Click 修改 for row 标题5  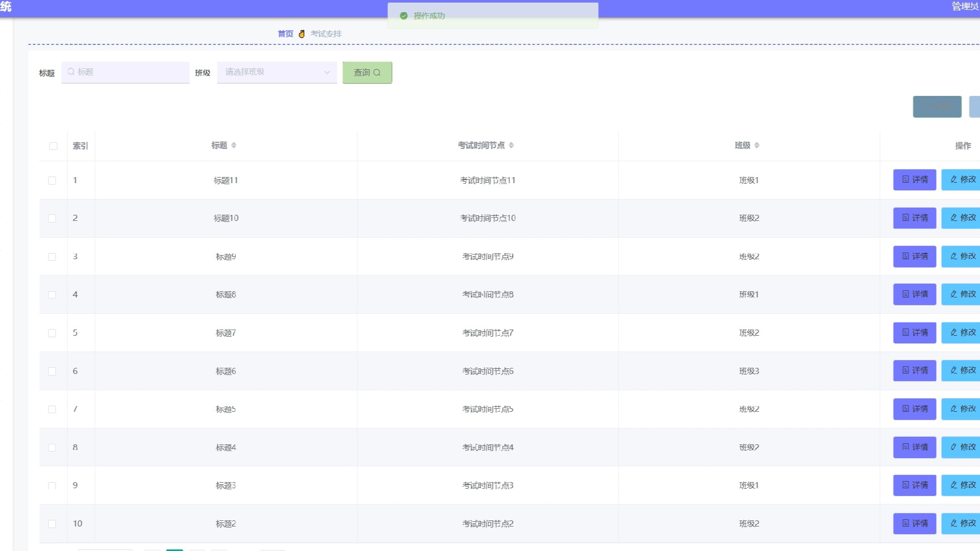961,409
